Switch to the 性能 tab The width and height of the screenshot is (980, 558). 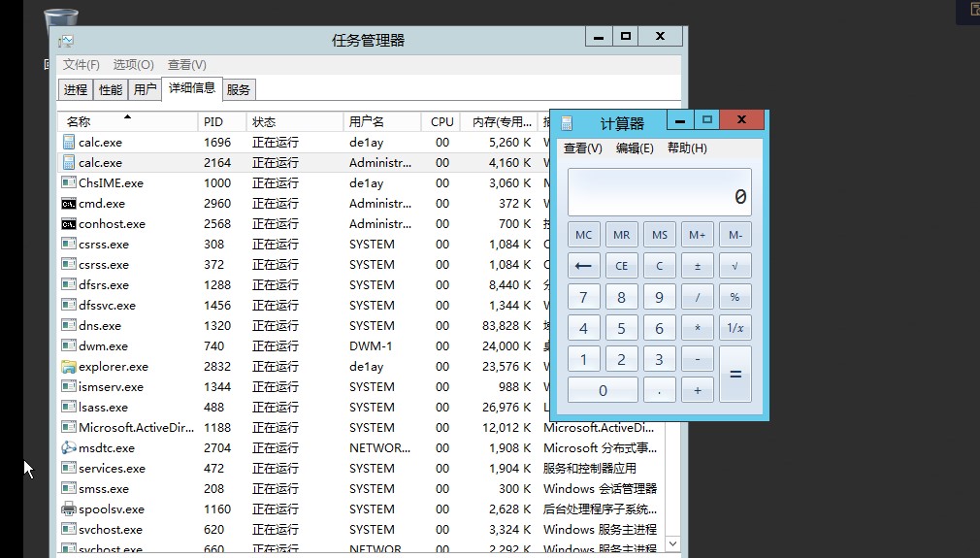click(x=111, y=89)
